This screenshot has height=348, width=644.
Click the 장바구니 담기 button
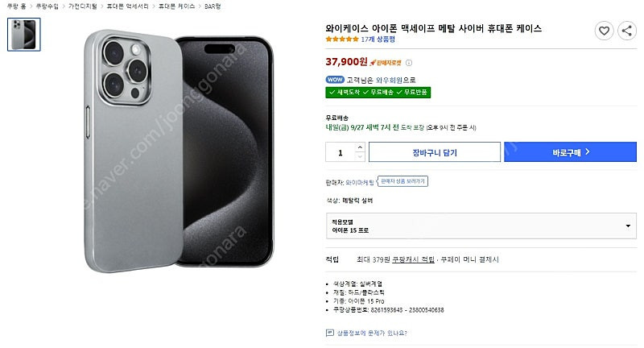pyautogui.click(x=435, y=151)
